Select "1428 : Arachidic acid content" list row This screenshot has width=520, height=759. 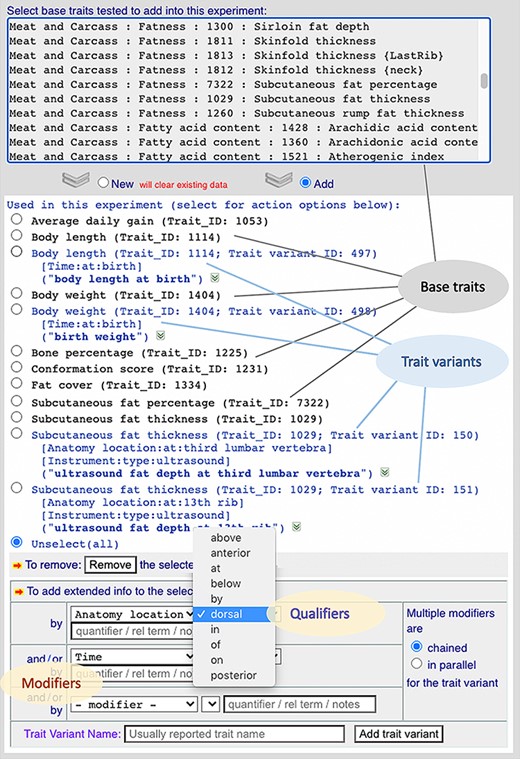click(243, 128)
